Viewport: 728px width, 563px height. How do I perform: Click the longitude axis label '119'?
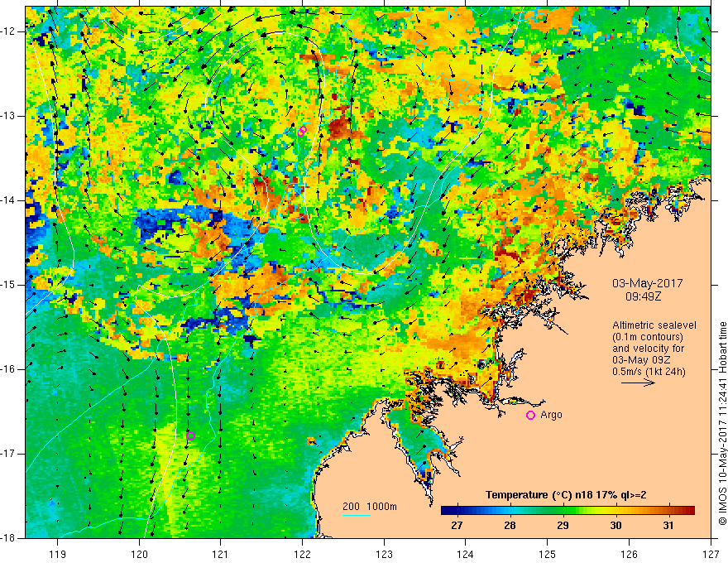[x=58, y=554]
